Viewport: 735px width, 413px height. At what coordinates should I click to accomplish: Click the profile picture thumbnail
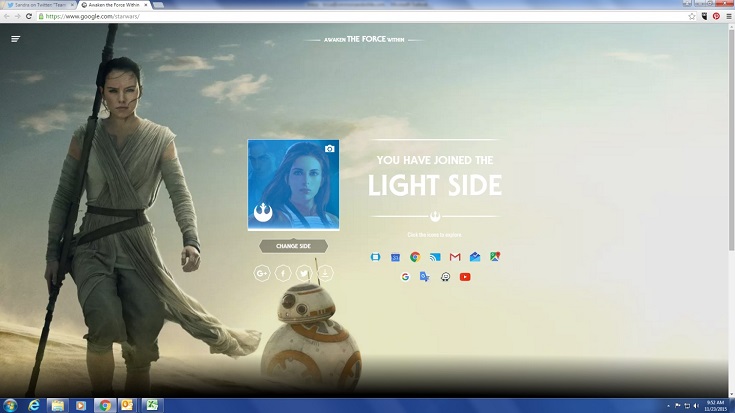pyautogui.click(x=293, y=185)
